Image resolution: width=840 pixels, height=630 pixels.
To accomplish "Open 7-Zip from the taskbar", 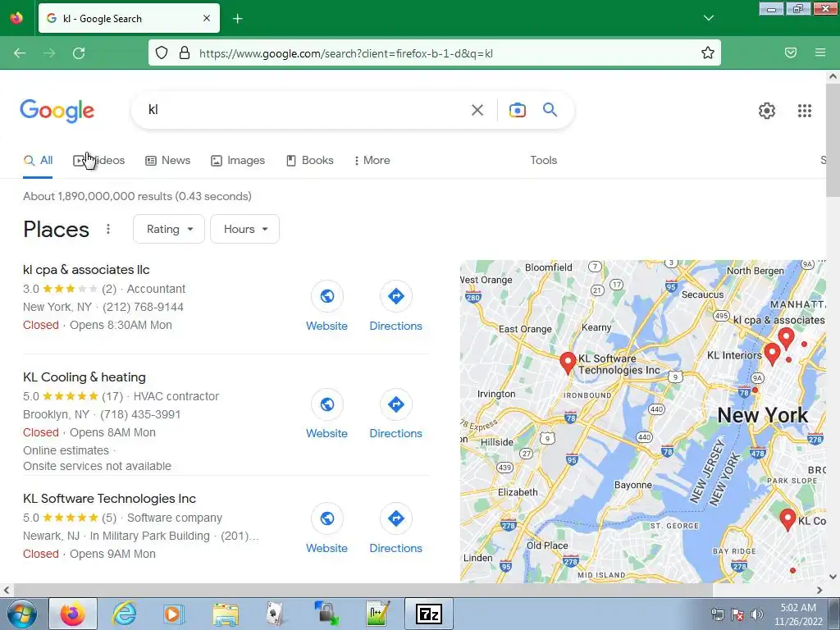I will 428,614.
